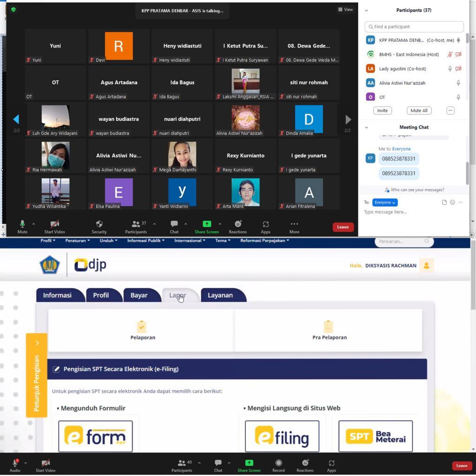Viewport: 476px width, 476px height.
Task: Open the Reactions emoji panel
Action: [238, 224]
